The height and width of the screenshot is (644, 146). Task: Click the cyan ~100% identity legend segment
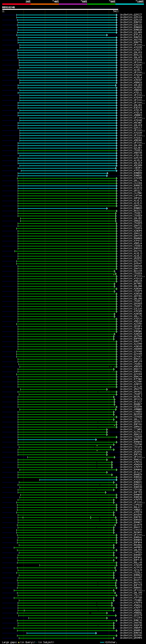pyautogui.click(x=130, y=4)
